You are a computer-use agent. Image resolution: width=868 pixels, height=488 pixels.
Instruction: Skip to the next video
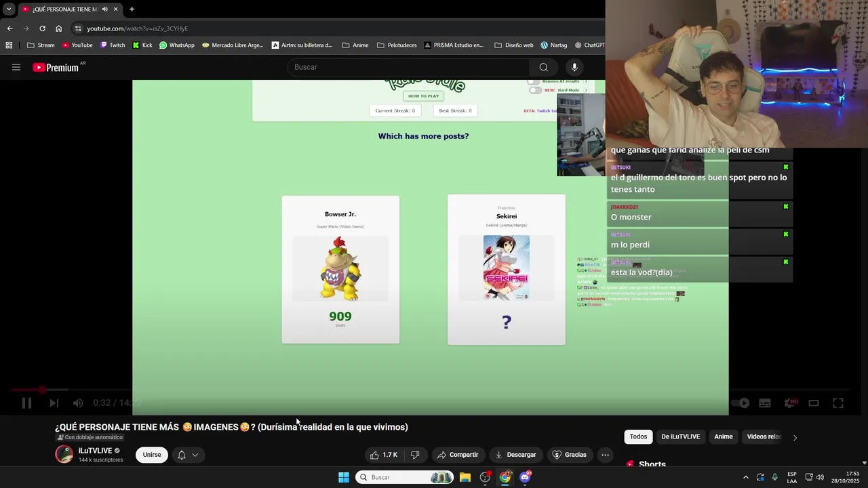[54, 403]
